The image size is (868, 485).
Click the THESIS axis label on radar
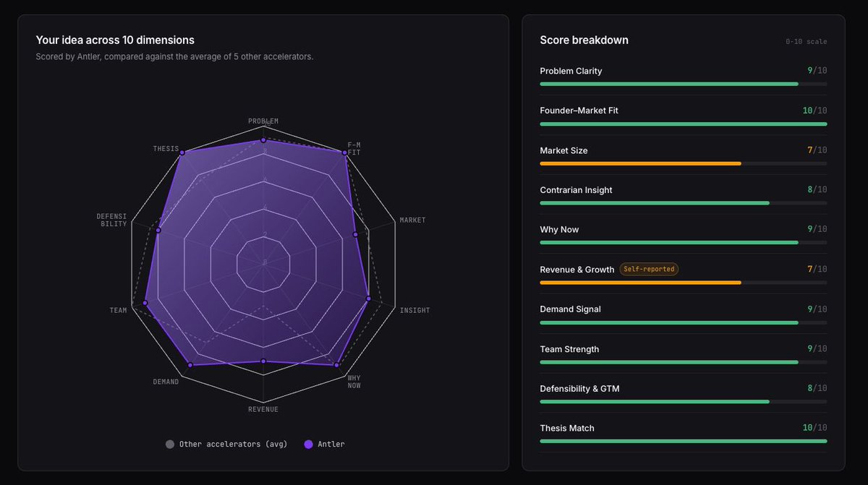point(166,149)
